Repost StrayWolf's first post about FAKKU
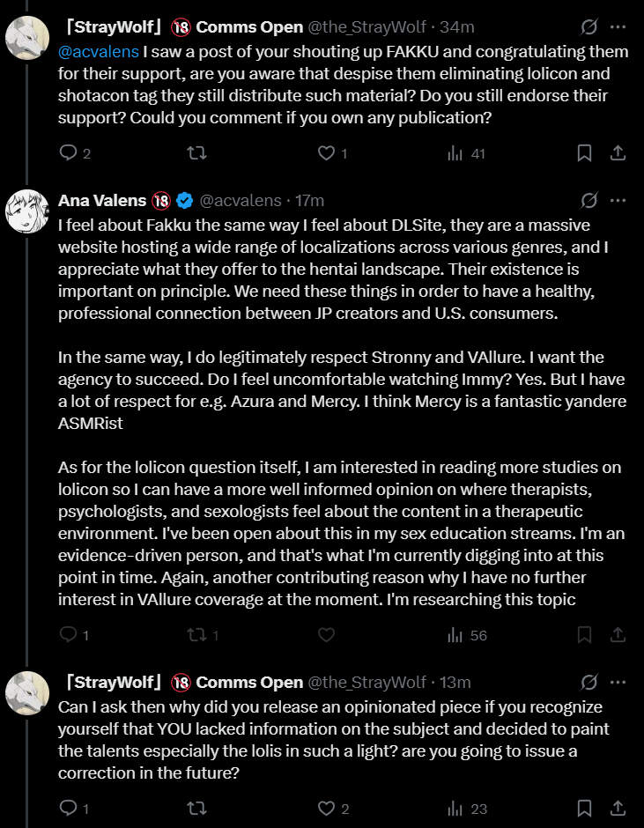The height and width of the screenshot is (828, 644). pos(196,153)
